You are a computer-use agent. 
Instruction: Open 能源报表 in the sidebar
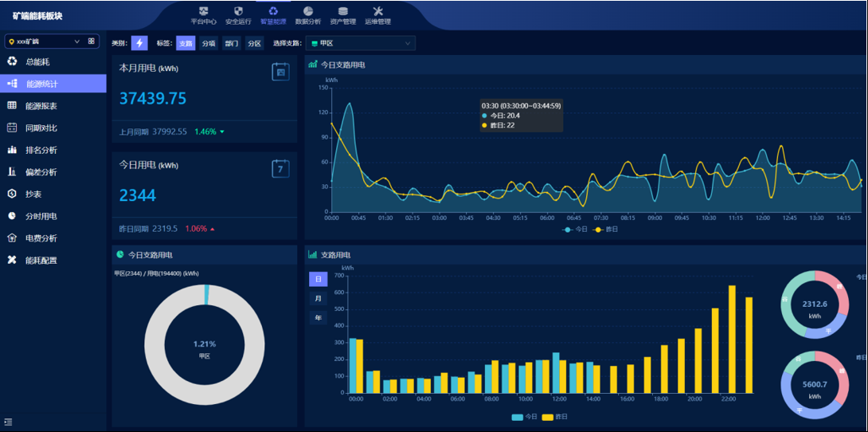41,106
